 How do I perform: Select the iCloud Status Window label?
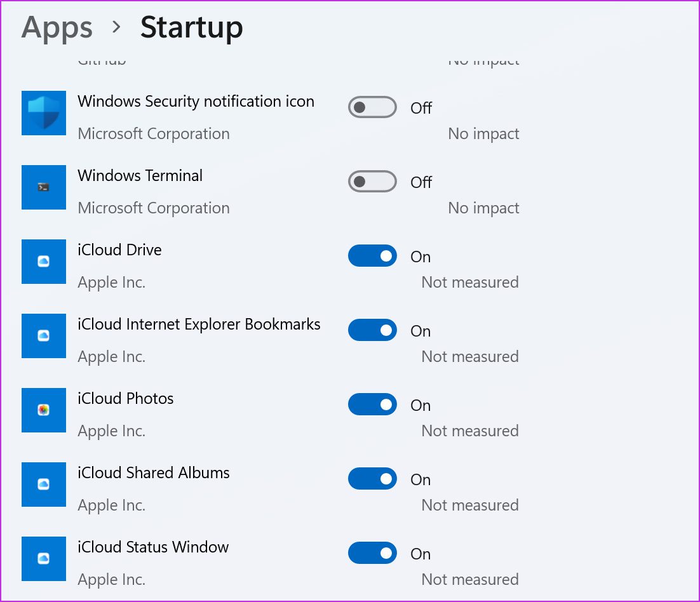tap(153, 547)
